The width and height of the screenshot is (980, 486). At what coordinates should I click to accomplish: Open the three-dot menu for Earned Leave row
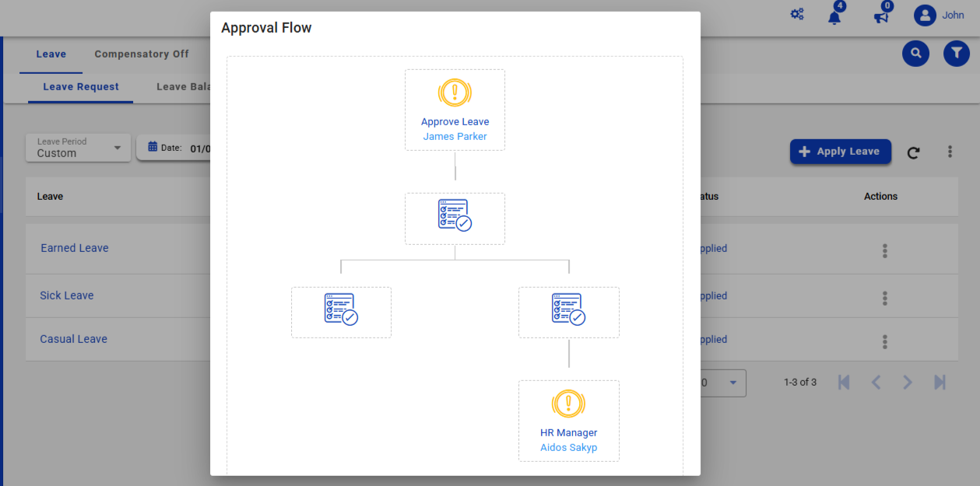coord(884,251)
